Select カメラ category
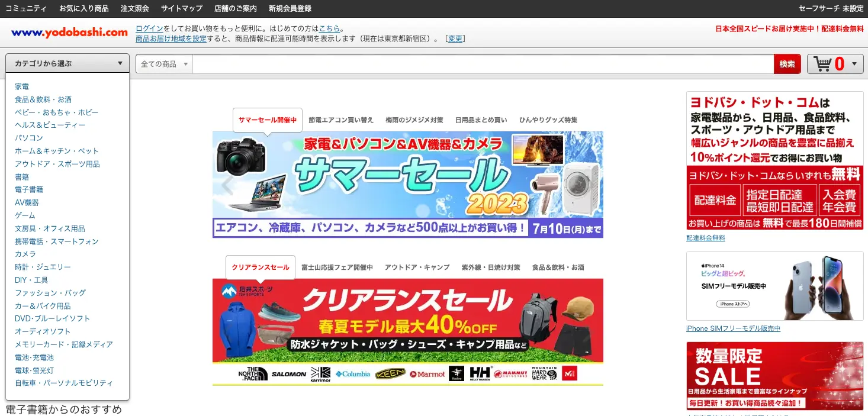This screenshot has height=416, width=868. coord(25,254)
